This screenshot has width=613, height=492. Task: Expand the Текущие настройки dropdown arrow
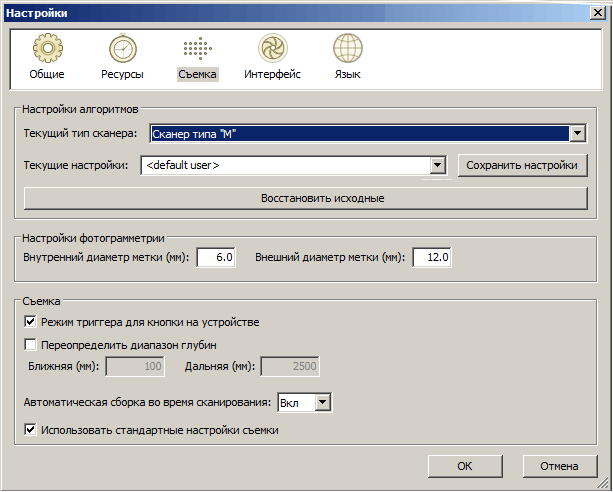(x=437, y=165)
